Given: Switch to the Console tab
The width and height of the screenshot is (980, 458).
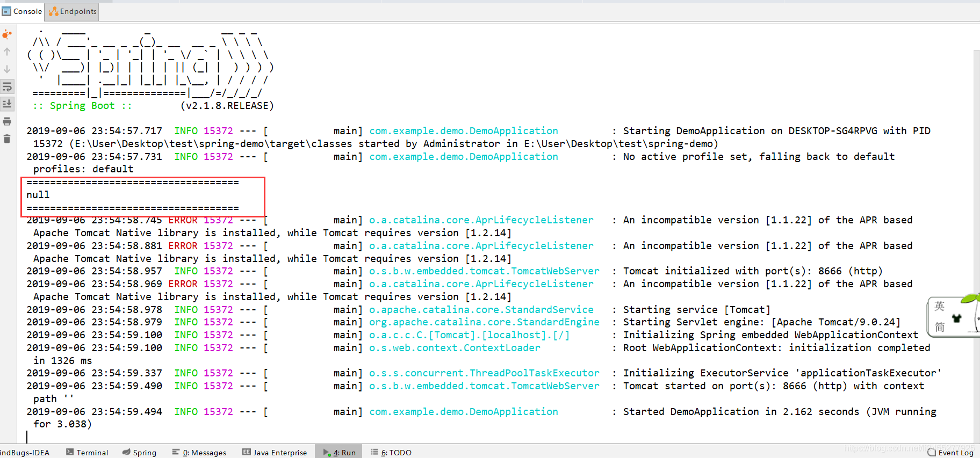Looking at the screenshot, I should (22, 11).
